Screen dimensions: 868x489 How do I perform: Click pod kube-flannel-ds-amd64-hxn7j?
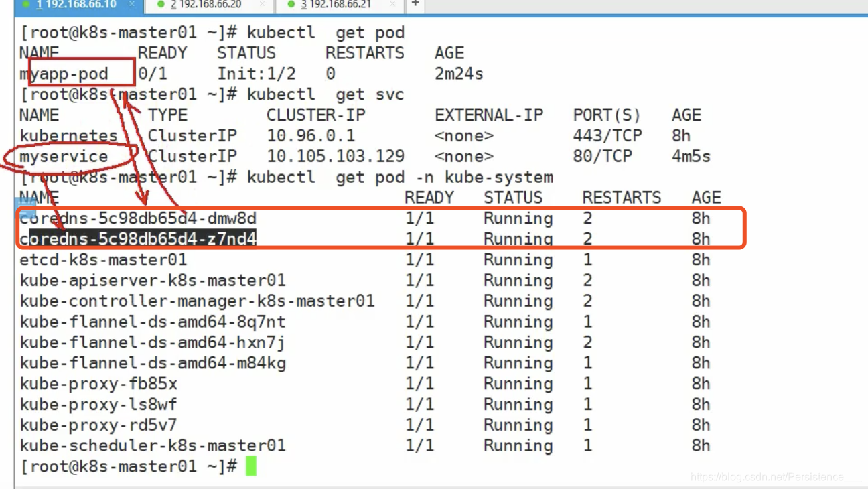(153, 343)
